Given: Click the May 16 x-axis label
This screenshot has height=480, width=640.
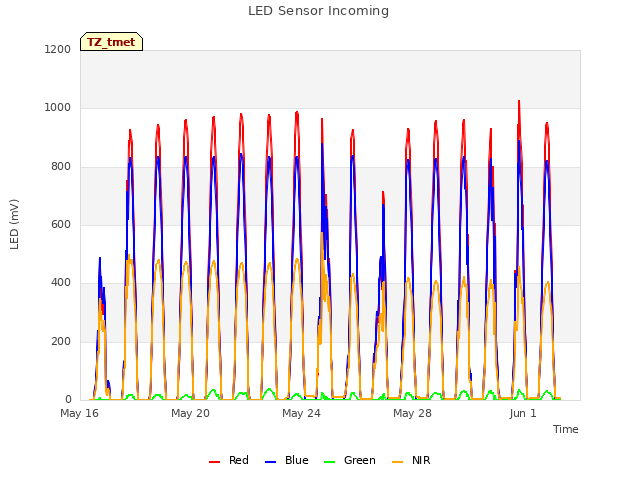Looking at the screenshot, I should (x=80, y=413).
